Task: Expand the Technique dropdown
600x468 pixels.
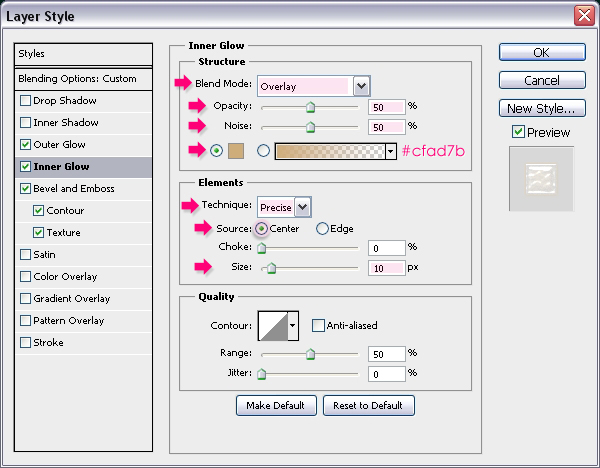Action: click(303, 207)
